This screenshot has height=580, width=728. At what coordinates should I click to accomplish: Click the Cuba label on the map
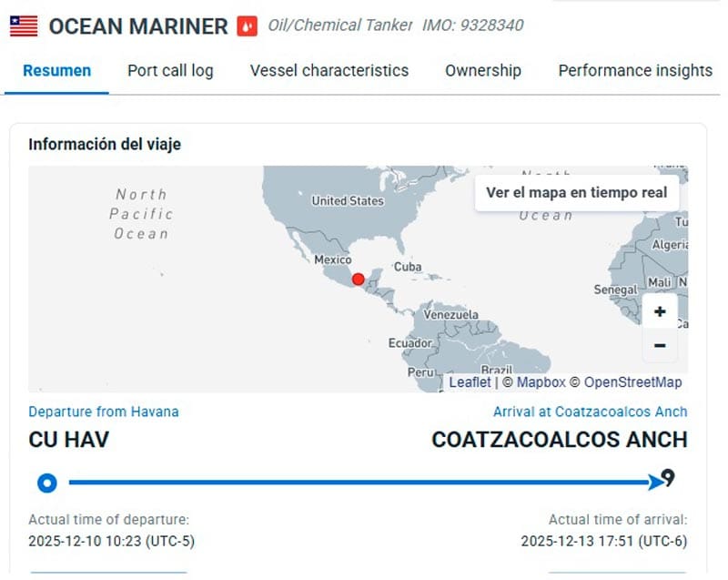(x=409, y=267)
